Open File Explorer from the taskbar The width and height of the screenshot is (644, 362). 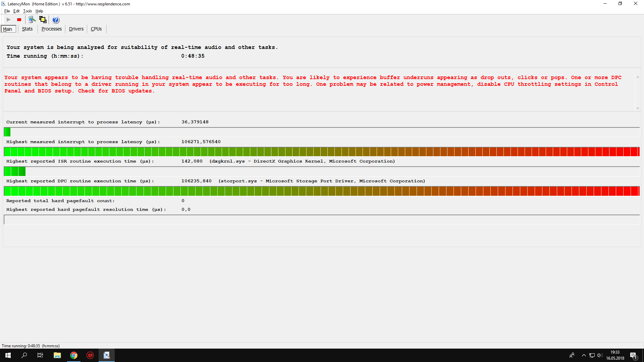point(57,355)
